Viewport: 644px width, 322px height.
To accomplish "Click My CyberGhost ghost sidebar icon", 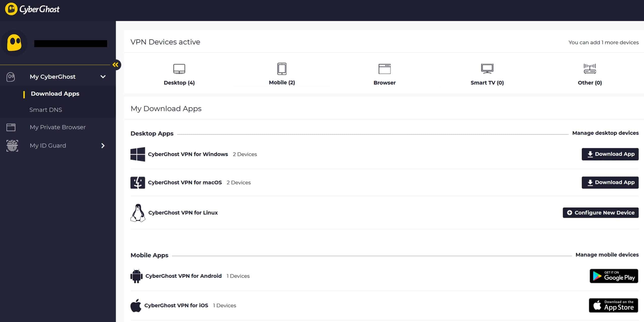I will (x=11, y=77).
